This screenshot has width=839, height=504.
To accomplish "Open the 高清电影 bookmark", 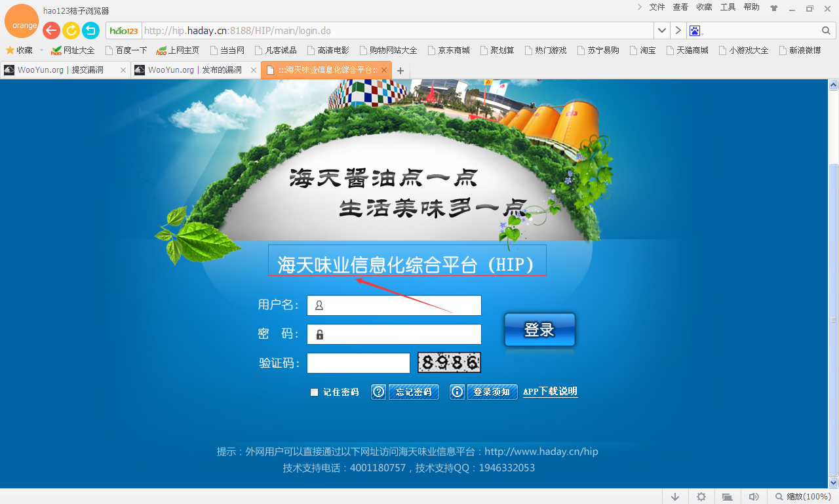I will [328, 50].
